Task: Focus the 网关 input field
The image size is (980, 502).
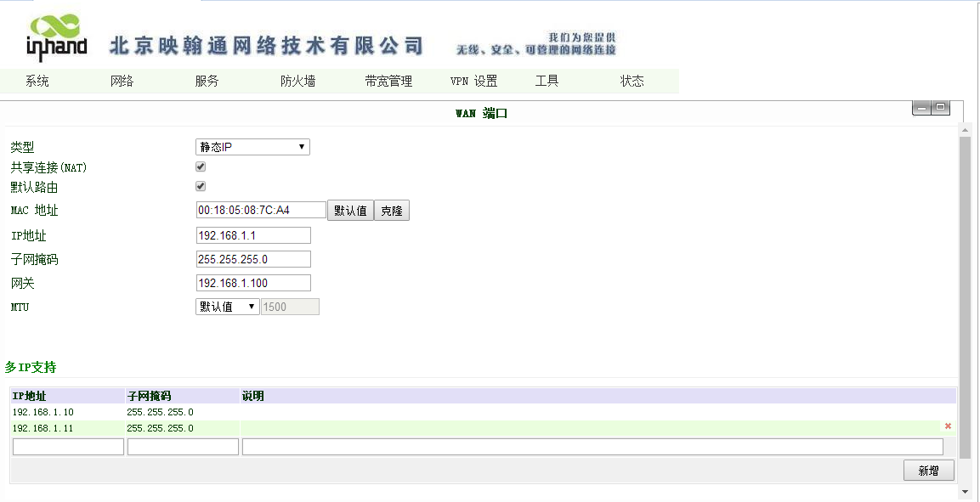Action: (x=253, y=283)
